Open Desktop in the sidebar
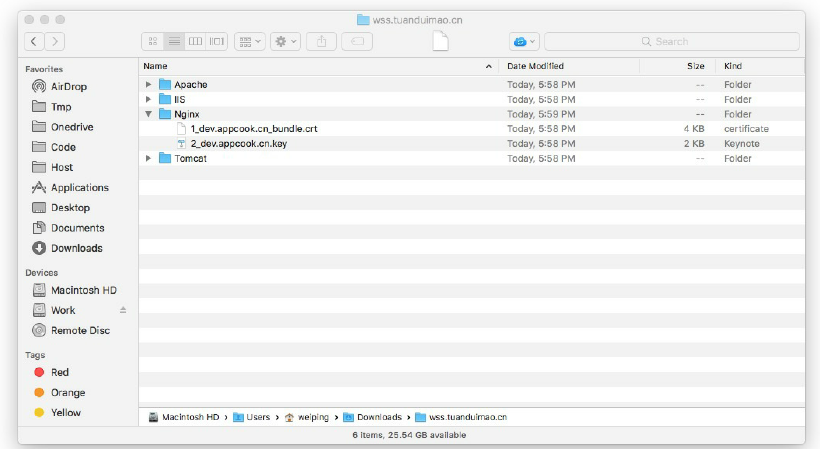 coord(70,208)
